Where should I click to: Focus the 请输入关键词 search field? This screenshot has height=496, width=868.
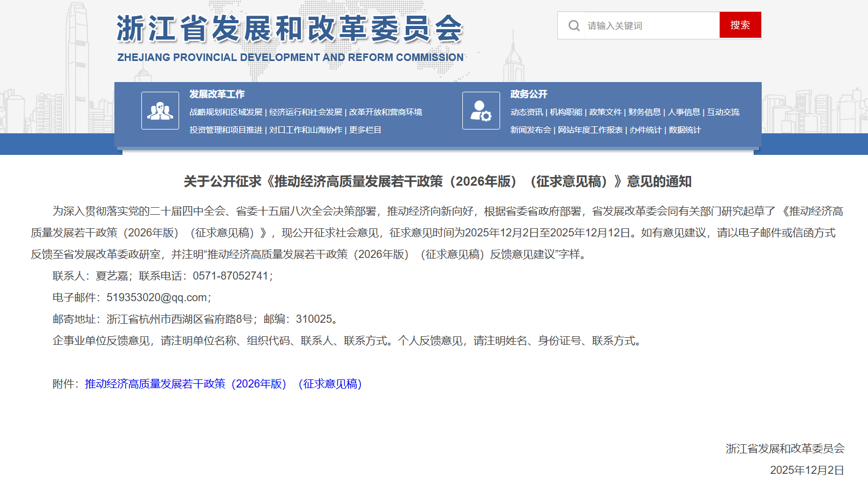pyautogui.click(x=650, y=25)
